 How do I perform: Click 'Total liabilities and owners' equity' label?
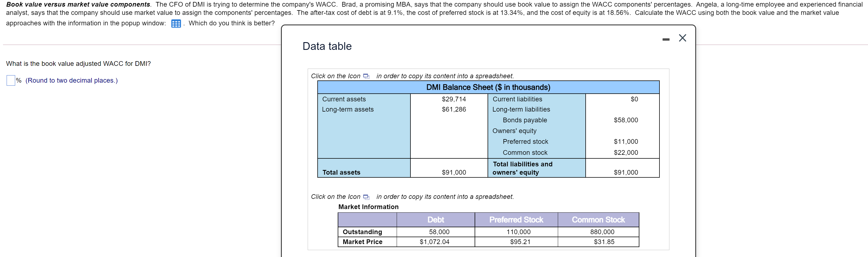coord(522,168)
